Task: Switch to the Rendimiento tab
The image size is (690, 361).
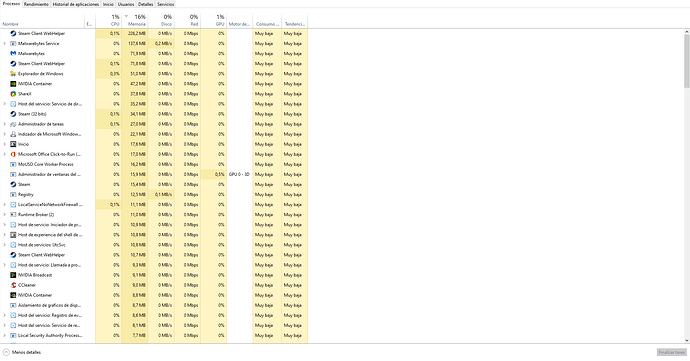Action: click(x=36, y=4)
